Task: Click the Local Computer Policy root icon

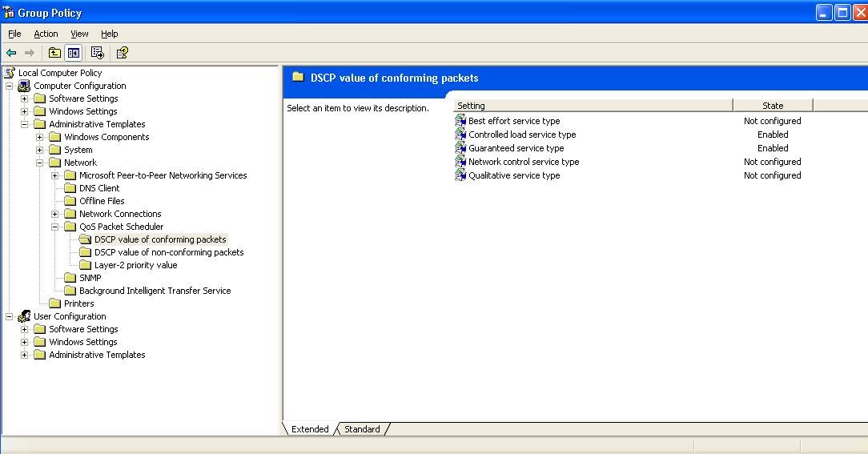Action: (10, 73)
